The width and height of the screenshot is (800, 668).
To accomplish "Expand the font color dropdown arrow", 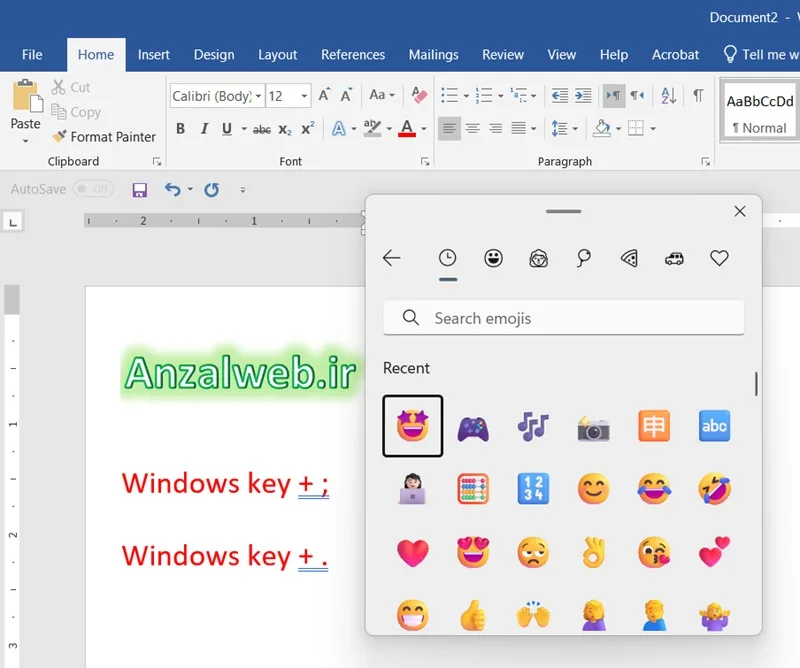I will (424, 129).
